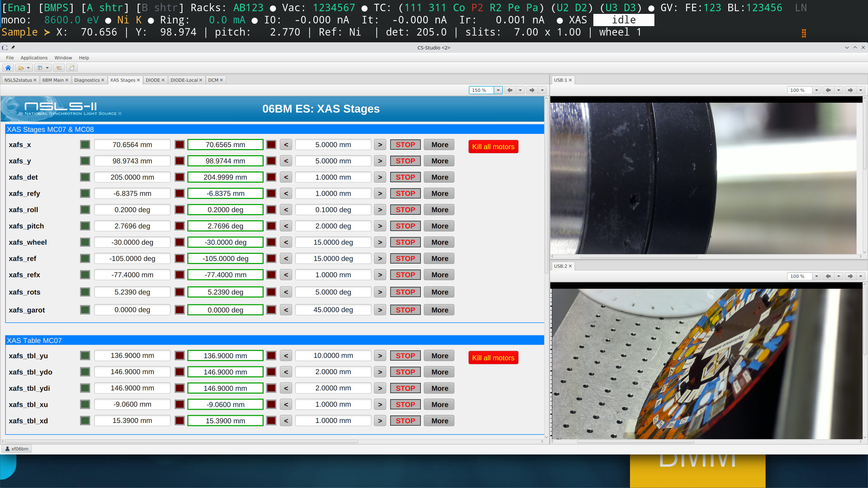Open the Window menu
This screenshot has width=868, height=488.
63,58
